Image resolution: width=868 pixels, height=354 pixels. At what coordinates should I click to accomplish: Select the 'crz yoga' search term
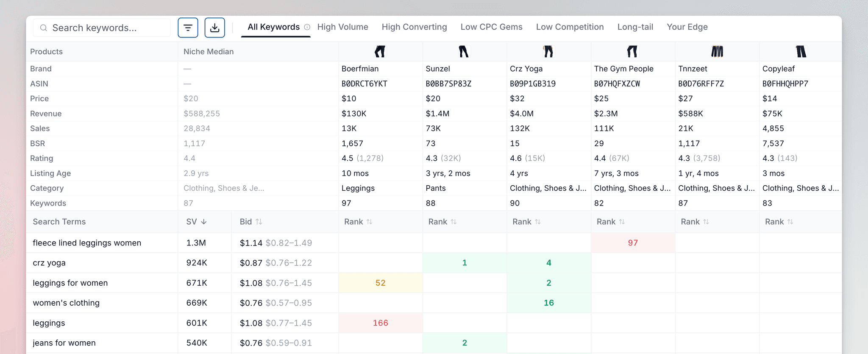click(x=49, y=263)
